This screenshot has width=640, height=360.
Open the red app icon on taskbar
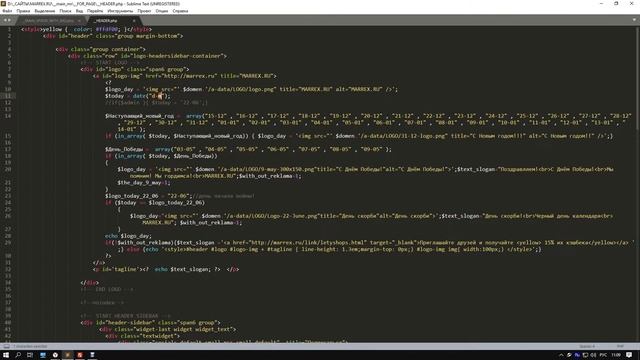click(80, 355)
